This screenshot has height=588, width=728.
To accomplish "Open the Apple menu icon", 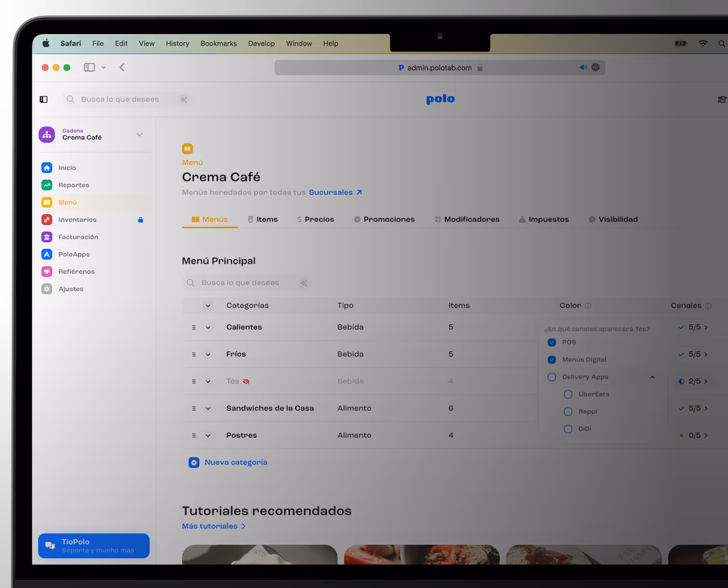I will point(46,43).
